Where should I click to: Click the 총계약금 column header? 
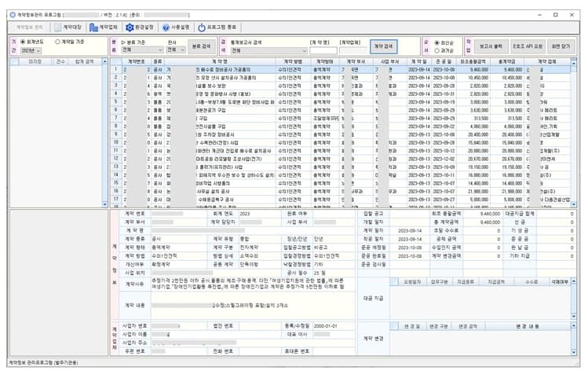pyautogui.click(x=506, y=61)
